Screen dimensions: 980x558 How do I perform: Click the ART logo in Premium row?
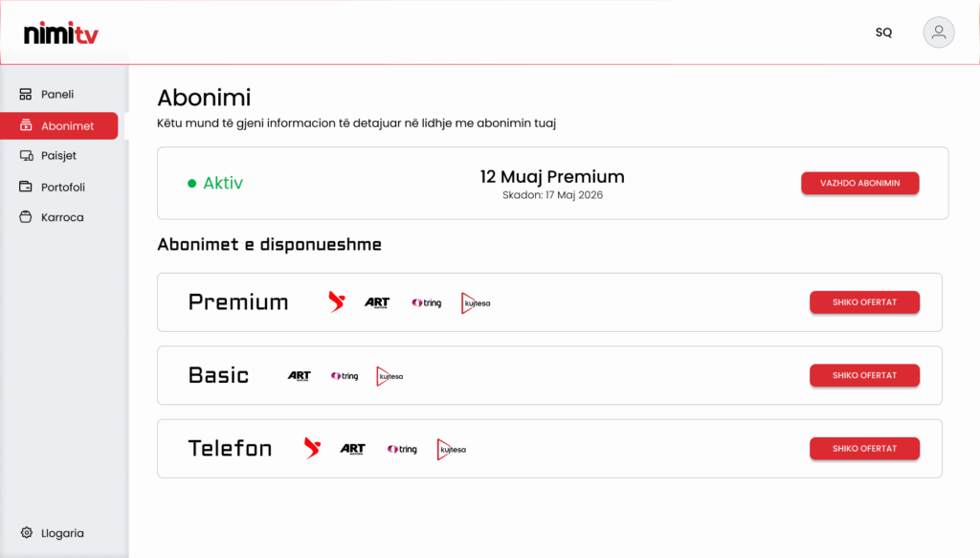point(377,303)
